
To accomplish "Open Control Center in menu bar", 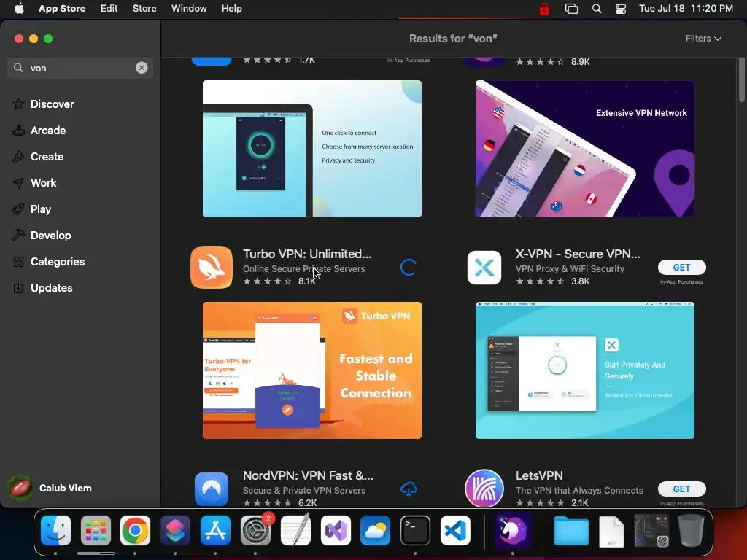I will [621, 9].
